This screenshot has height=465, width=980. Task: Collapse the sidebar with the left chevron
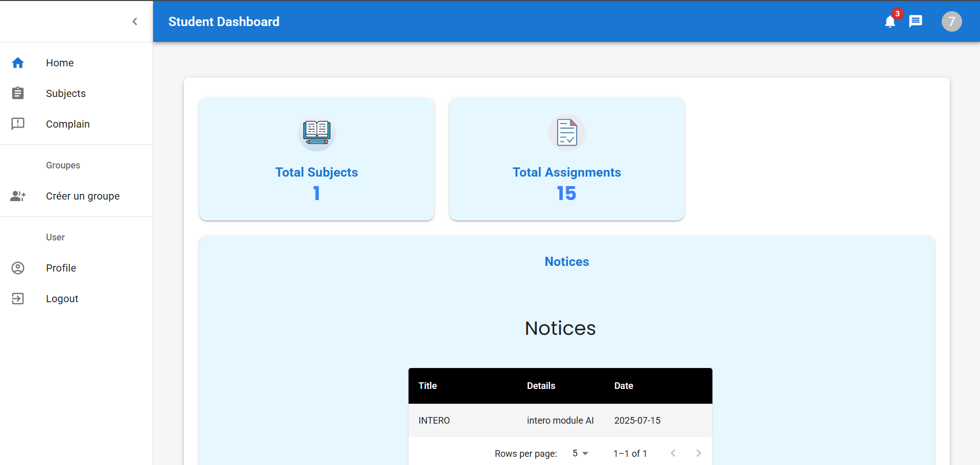135,21
